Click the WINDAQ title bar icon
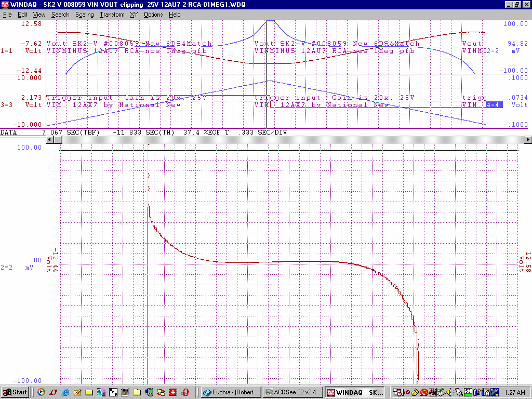Viewport: 532px width, 399px height. pos(5,4)
